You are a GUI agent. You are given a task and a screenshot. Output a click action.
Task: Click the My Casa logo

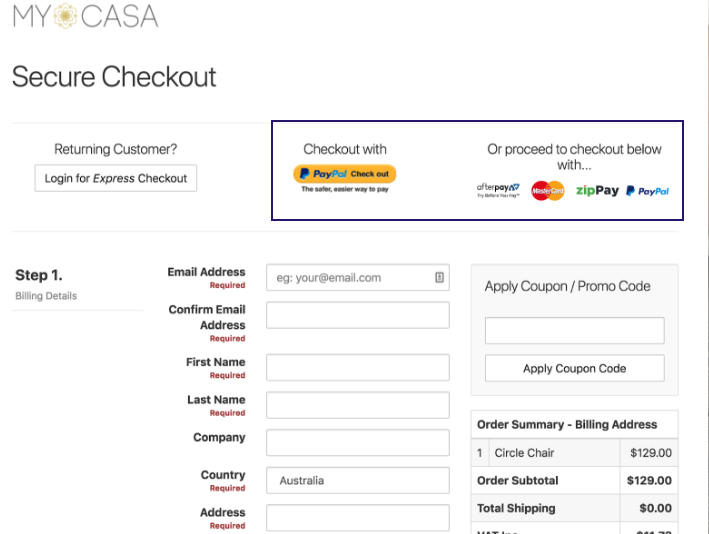coord(85,15)
